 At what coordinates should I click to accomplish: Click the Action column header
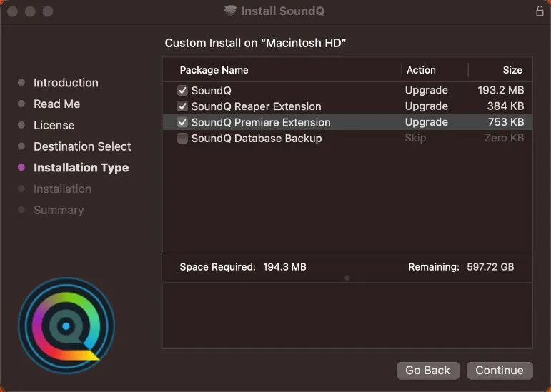pos(421,70)
